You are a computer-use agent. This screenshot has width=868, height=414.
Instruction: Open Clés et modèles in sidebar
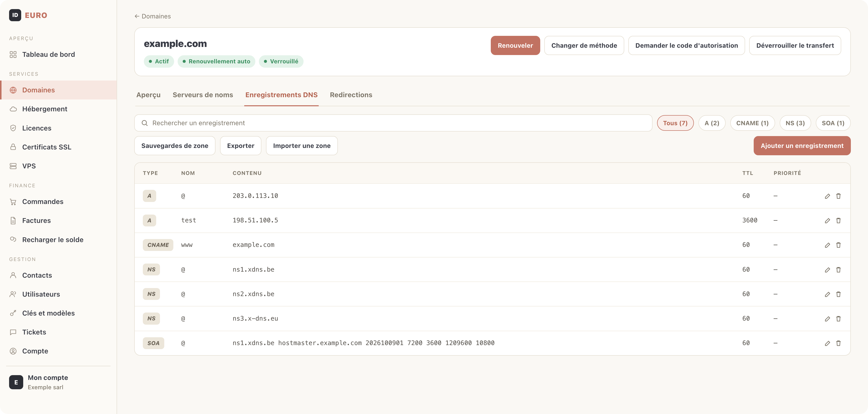click(x=58, y=313)
